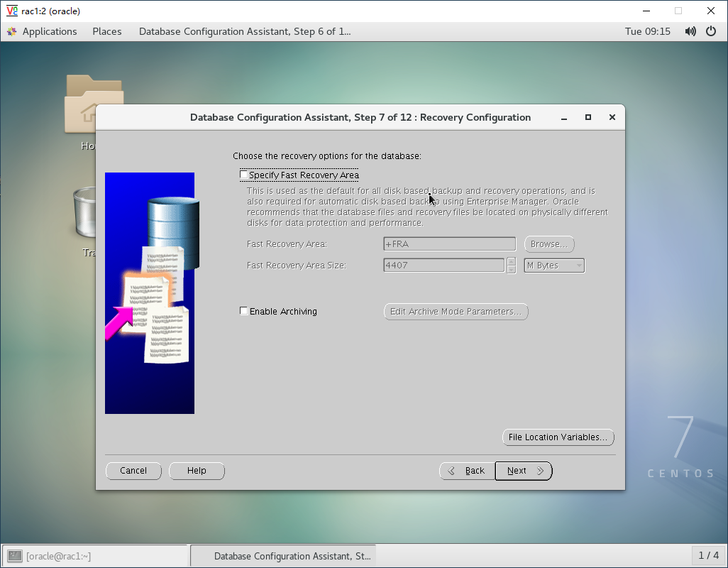Cancel the Database Configuration Assistant
The image size is (728, 568).
133,471
